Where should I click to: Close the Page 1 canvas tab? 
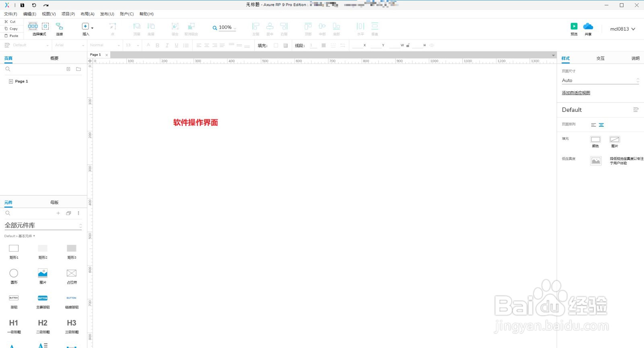(x=107, y=55)
